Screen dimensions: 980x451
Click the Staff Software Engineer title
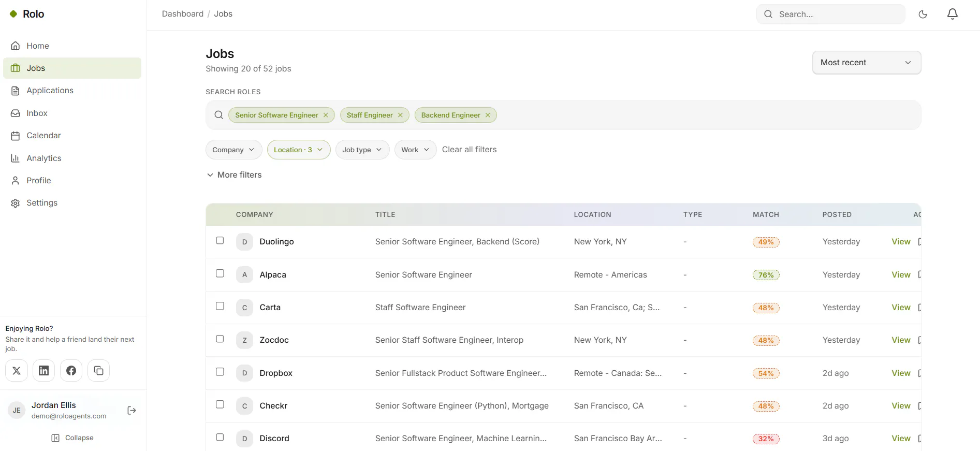(420, 308)
